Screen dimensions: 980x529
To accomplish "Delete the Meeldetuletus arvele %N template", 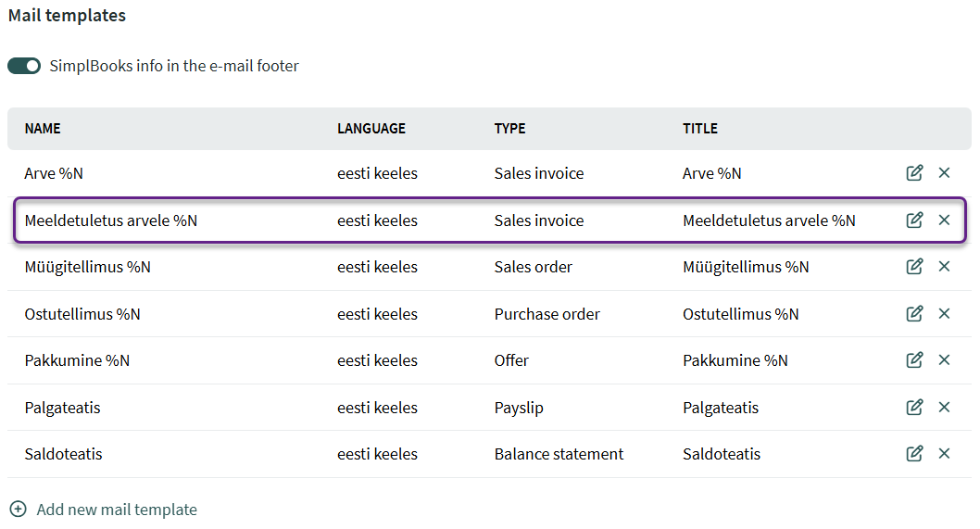I will click(945, 220).
